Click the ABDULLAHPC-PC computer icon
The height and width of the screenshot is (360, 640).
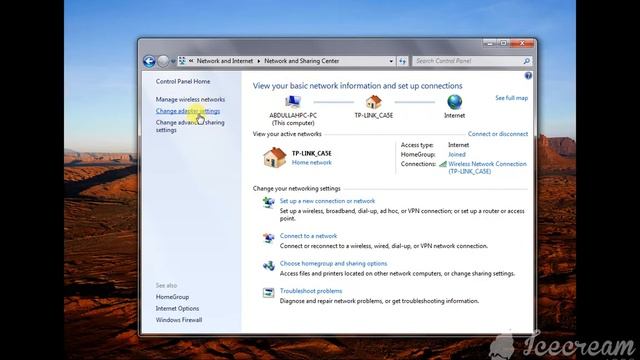pyautogui.click(x=293, y=102)
